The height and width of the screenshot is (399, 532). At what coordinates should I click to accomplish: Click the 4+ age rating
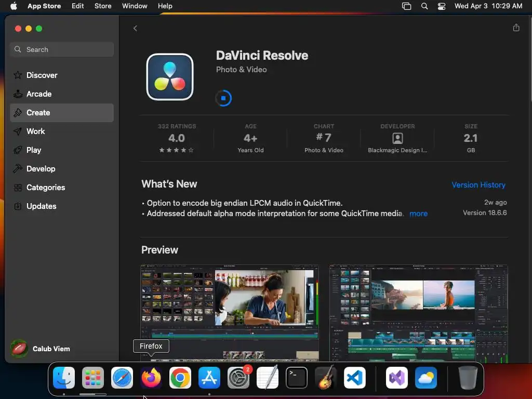(250, 138)
